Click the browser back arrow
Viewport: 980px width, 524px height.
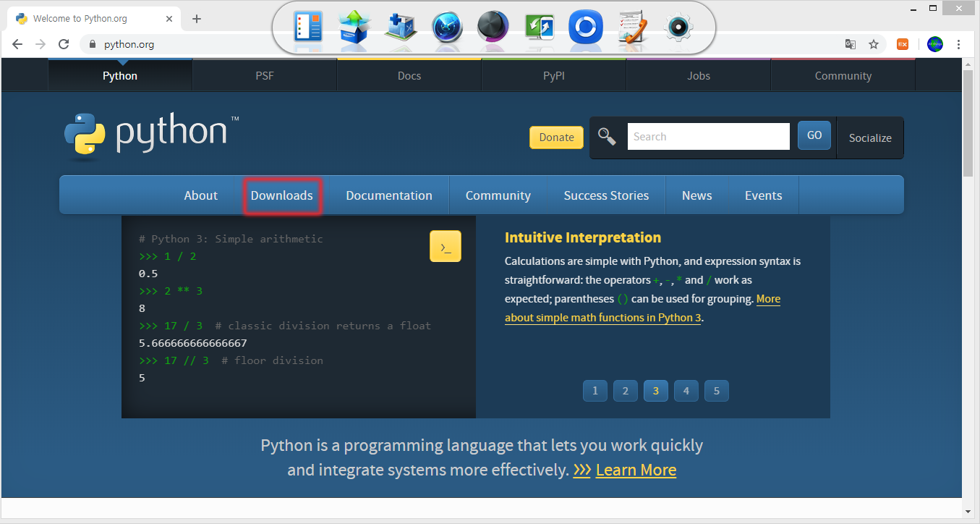tap(17, 44)
